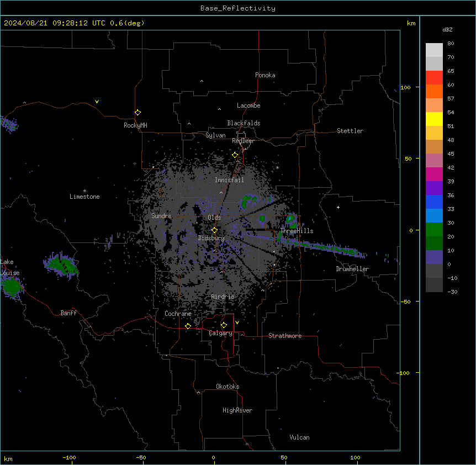The height and width of the screenshot is (465, 476).
Task: Click the green radar echo north of Banff
Action: pyautogui.click(x=61, y=265)
